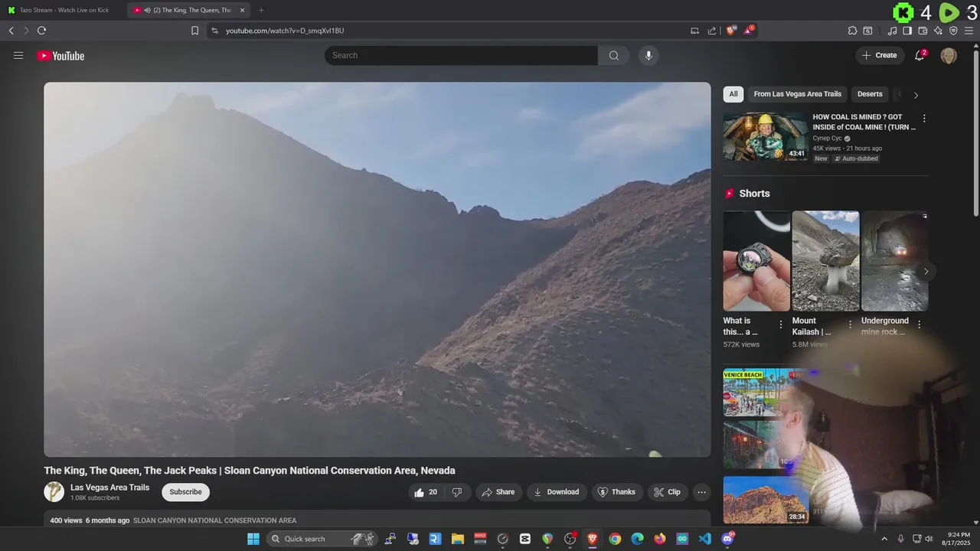The height and width of the screenshot is (551, 980).
Task: Open Las Vegas Area Trails channel avatar
Action: click(54, 491)
